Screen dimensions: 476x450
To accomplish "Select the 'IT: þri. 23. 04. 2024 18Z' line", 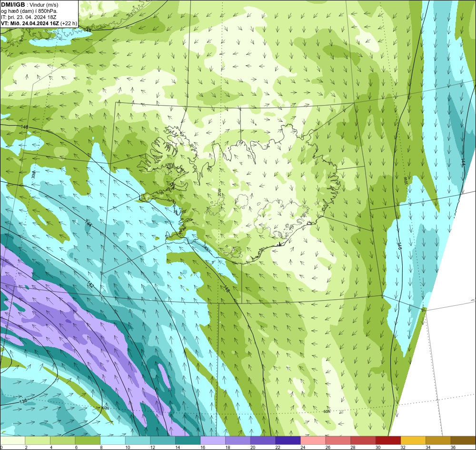I will tap(29, 17).
